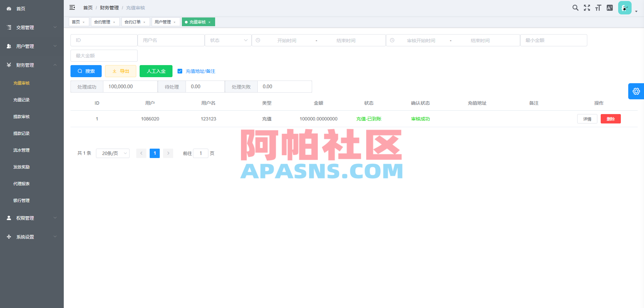
Task: Open the global search magnifier icon
Action: pyautogui.click(x=575, y=7)
